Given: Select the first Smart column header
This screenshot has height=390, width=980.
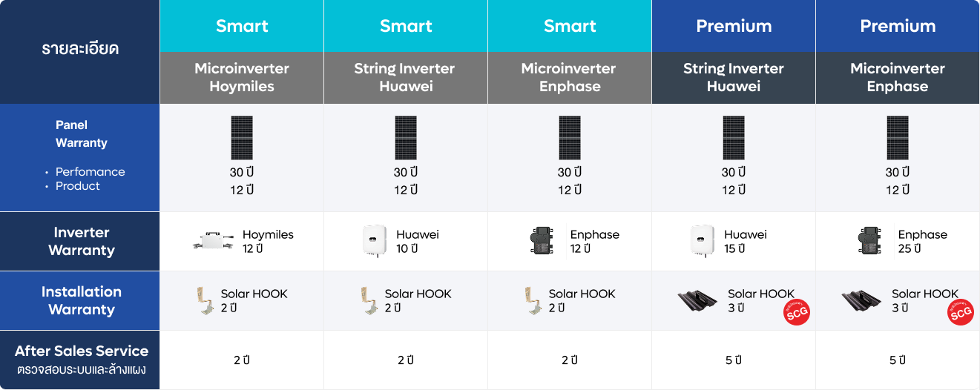Looking at the screenshot, I should coord(242,26).
